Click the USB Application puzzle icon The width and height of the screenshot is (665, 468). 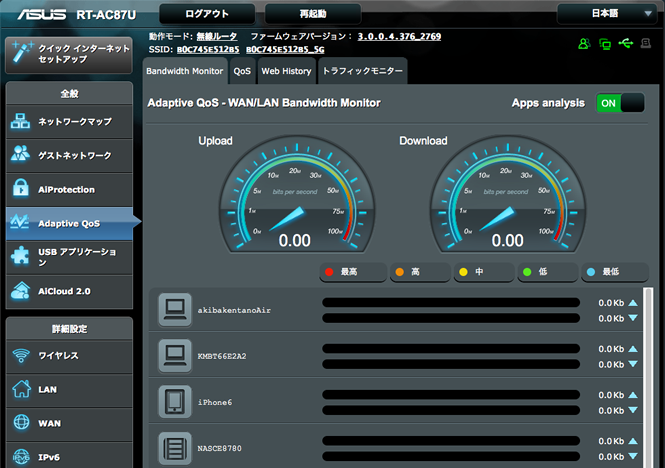point(20,256)
